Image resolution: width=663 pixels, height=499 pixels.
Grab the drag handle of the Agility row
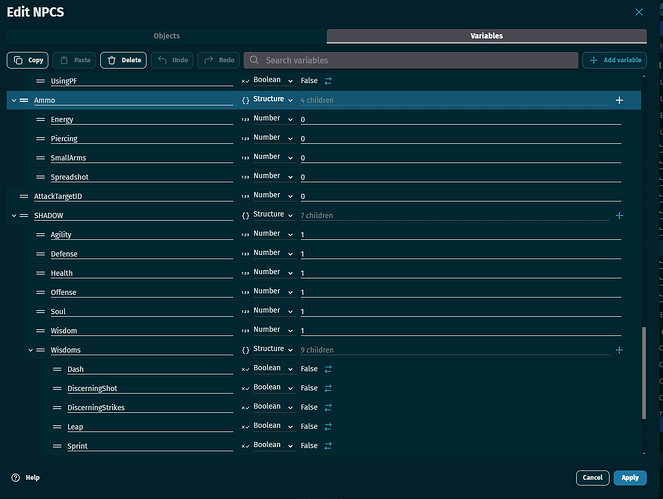(40, 234)
